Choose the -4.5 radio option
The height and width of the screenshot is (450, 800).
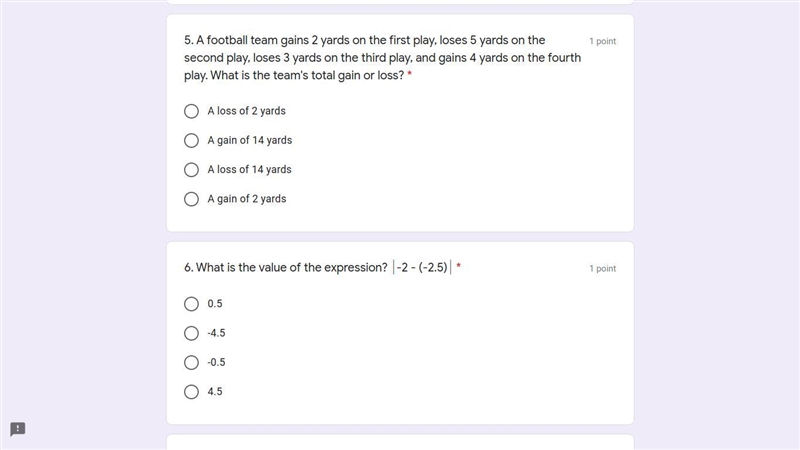click(x=191, y=333)
